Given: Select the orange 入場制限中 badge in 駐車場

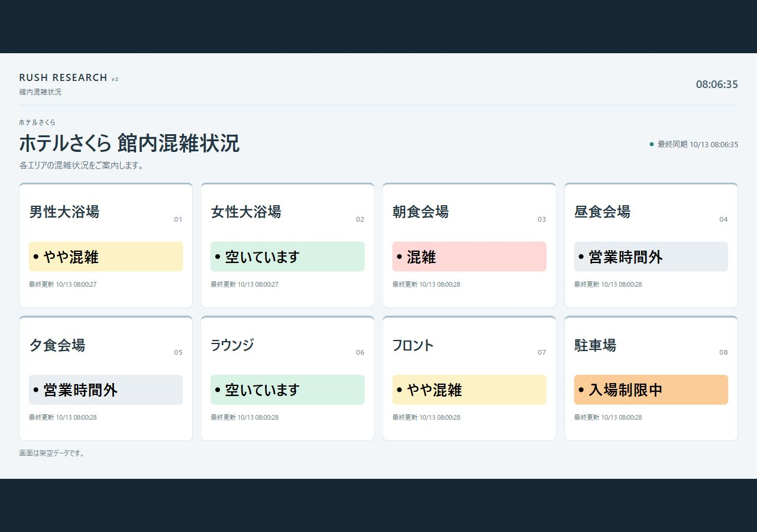Looking at the screenshot, I should click(651, 390).
